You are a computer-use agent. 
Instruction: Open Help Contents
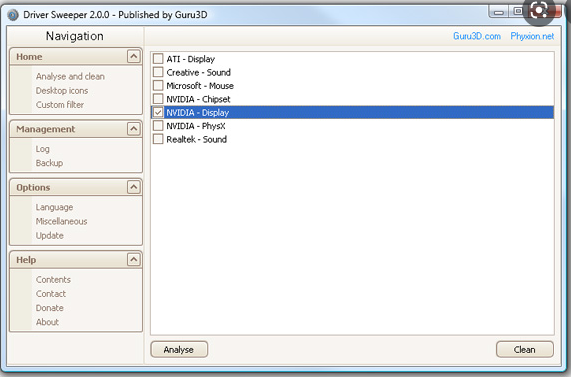tap(53, 280)
